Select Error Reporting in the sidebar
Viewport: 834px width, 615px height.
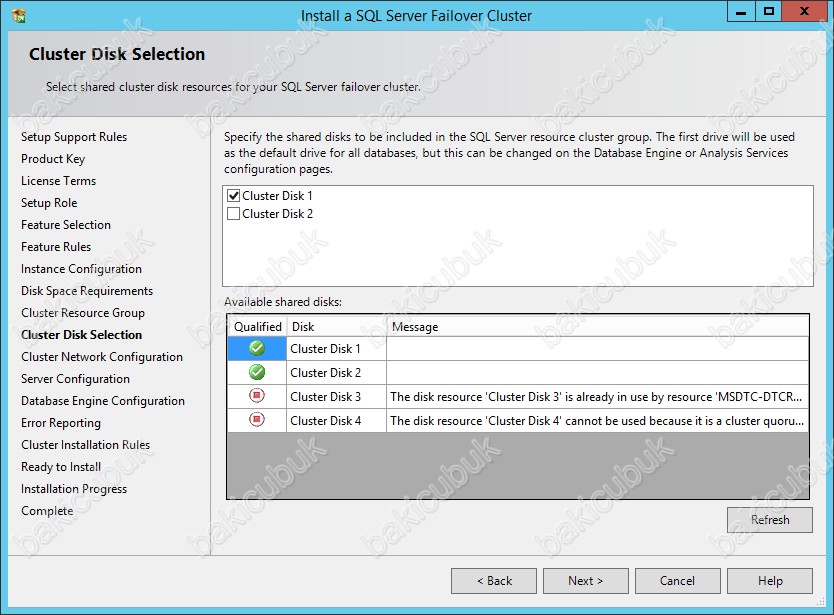click(61, 423)
